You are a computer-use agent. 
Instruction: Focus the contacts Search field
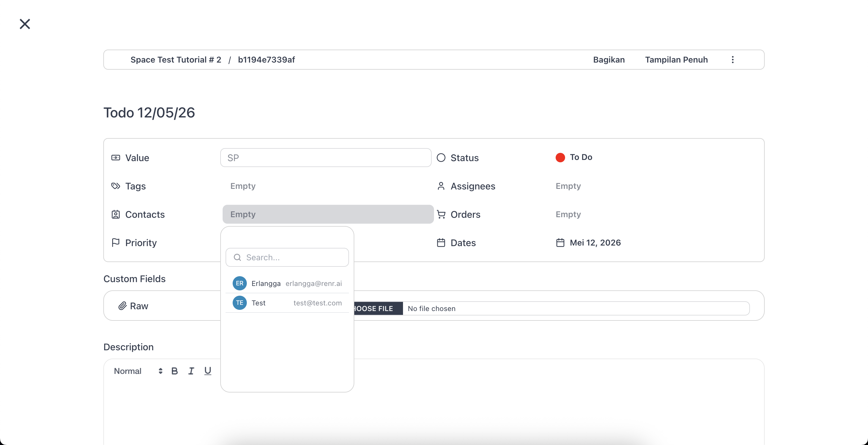coord(287,257)
